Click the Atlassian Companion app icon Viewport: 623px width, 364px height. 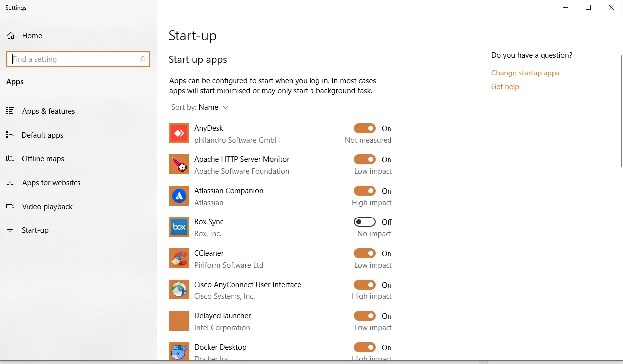pyautogui.click(x=179, y=196)
